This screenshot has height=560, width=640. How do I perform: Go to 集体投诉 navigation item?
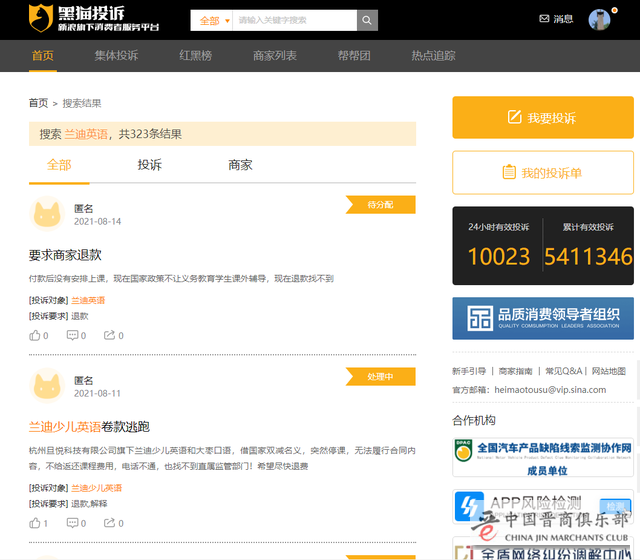click(x=117, y=56)
